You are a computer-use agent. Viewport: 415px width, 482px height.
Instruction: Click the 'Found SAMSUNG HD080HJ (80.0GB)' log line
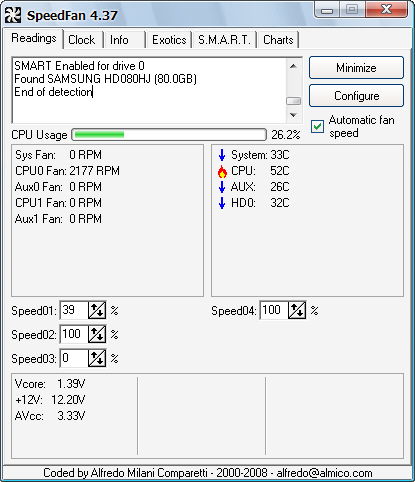tap(105, 79)
